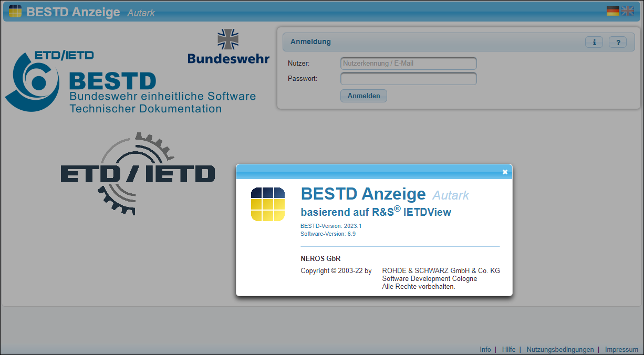Open the Hilfe footer link
This screenshot has height=355, width=644.
pyautogui.click(x=508, y=349)
